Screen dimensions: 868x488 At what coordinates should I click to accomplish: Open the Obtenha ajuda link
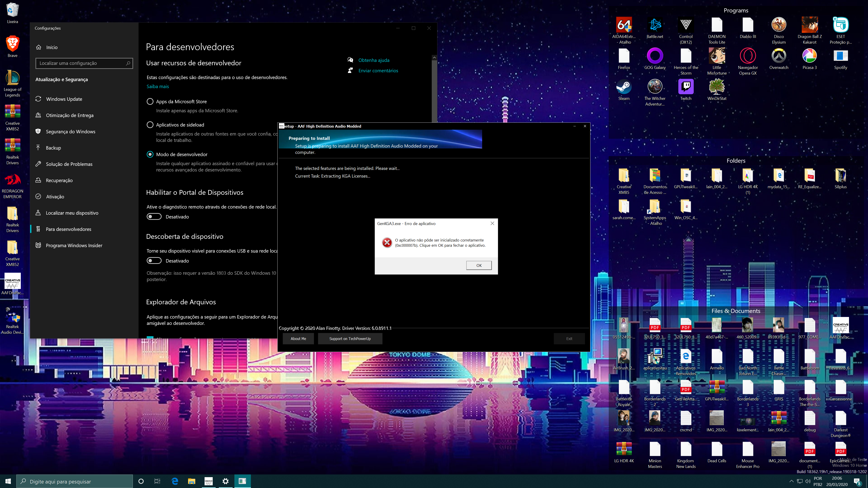pyautogui.click(x=374, y=60)
